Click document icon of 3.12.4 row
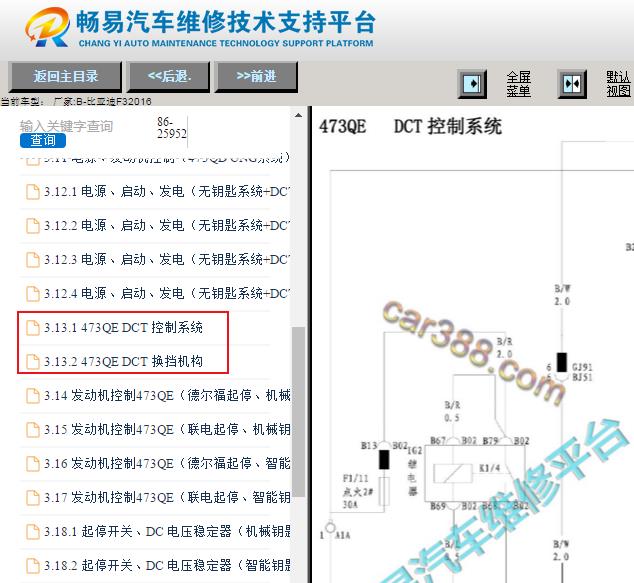The height and width of the screenshot is (583, 634). point(33,294)
